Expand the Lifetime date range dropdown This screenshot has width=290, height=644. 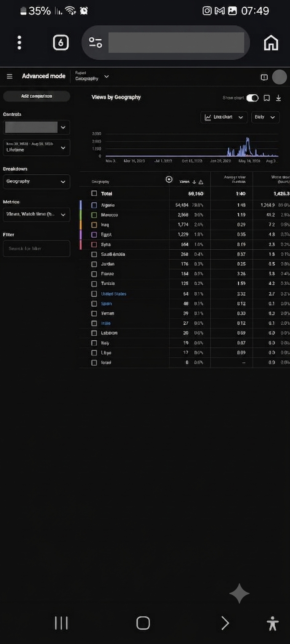(x=36, y=147)
